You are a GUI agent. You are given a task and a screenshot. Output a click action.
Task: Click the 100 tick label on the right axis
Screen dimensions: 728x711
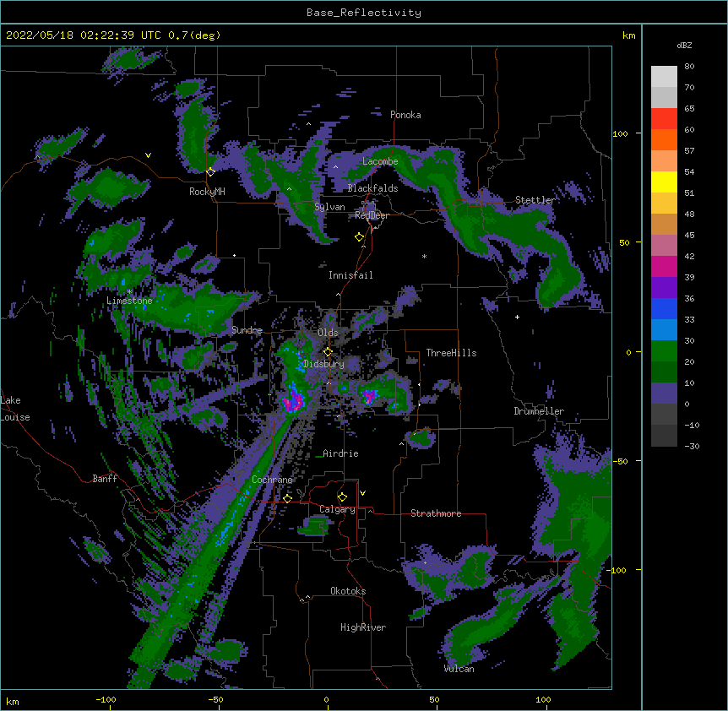point(620,133)
